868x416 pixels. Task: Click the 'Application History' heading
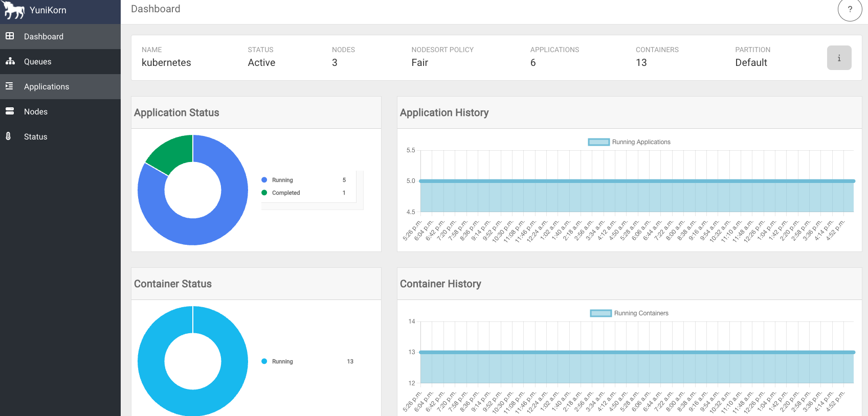pyautogui.click(x=444, y=112)
